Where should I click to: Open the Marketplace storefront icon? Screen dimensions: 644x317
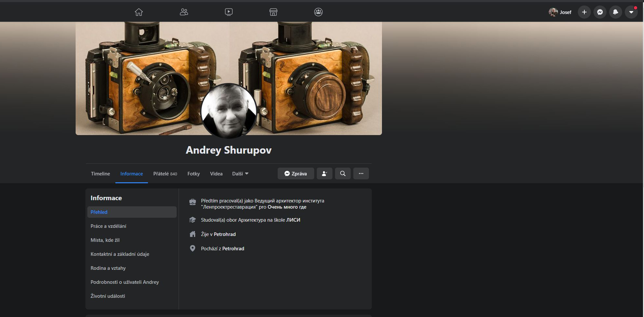273,12
